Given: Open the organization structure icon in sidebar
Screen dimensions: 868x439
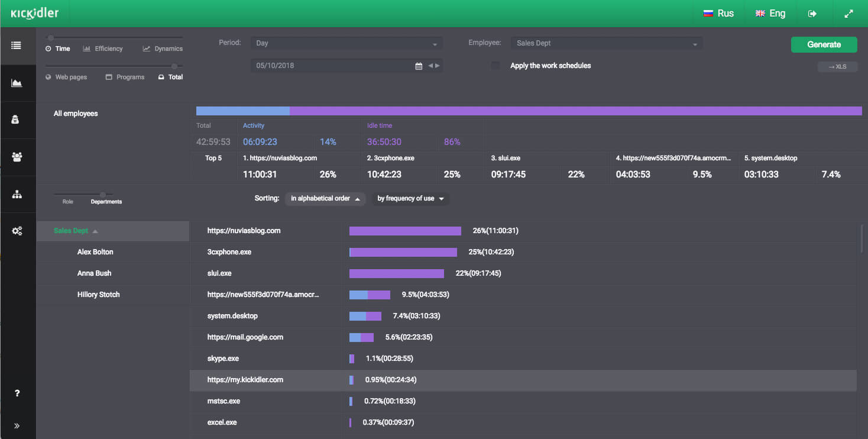Looking at the screenshot, I should [17, 194].
